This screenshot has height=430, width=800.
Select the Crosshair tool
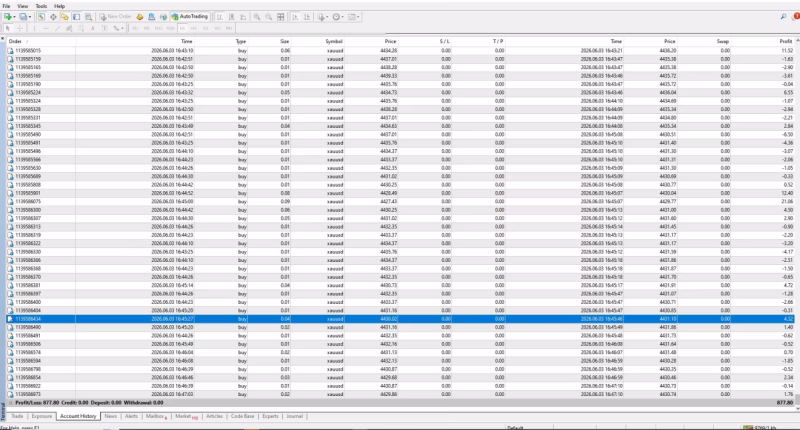click(20, 28)
